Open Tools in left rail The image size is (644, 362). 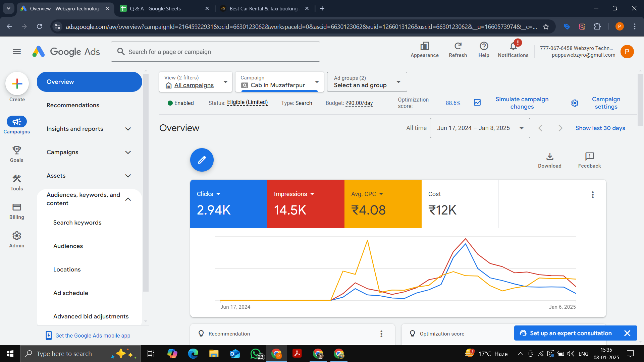click(x=17, y=182)
